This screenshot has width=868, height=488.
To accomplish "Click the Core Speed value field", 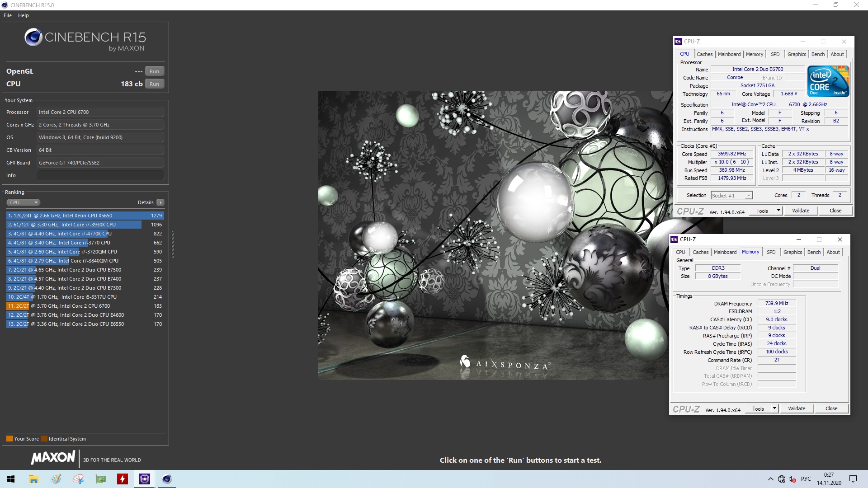I will 732,154.
